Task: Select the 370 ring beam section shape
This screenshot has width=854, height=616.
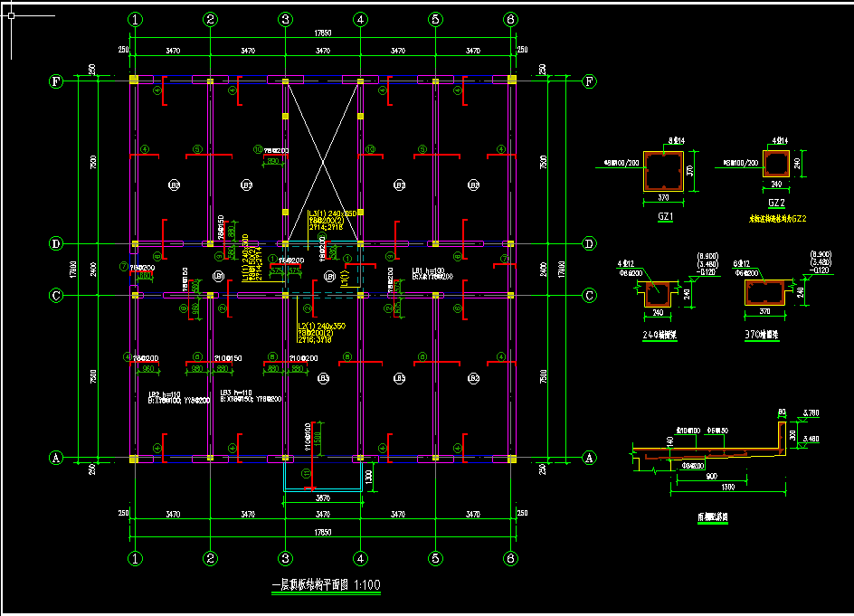Action: pyautogui.click(x=765, y=293)
